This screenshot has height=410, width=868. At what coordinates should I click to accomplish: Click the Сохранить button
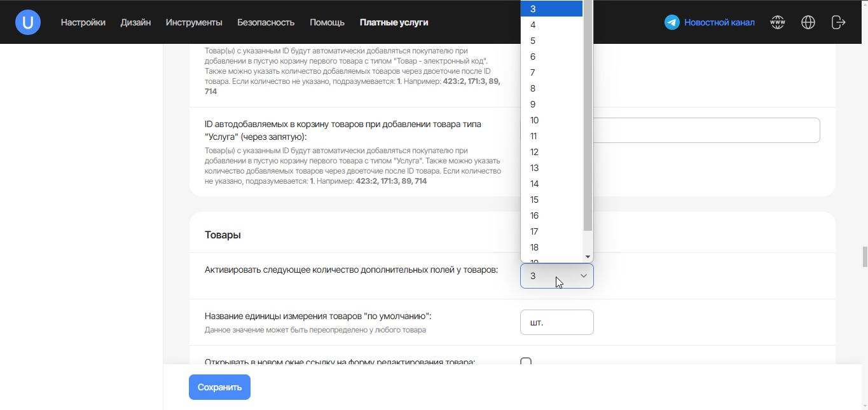[x=219, y=387]
